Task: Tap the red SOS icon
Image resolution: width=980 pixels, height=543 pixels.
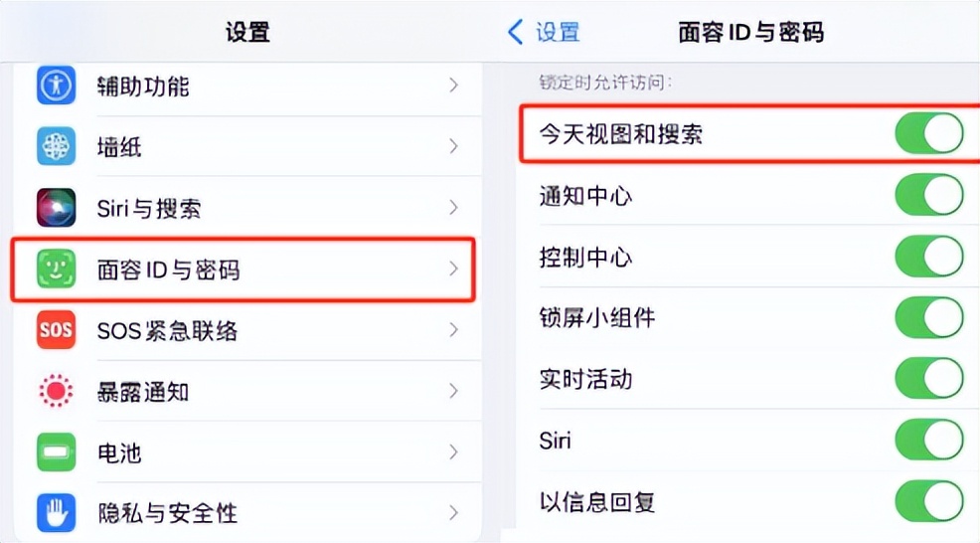Action: (x=57, y=330)
